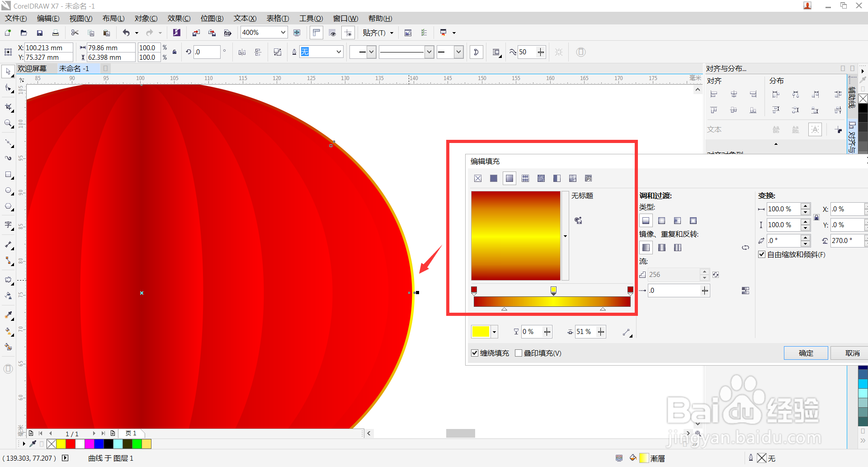Select elliptical fountain fill type

pyautogui.click(x=662, y=221)
